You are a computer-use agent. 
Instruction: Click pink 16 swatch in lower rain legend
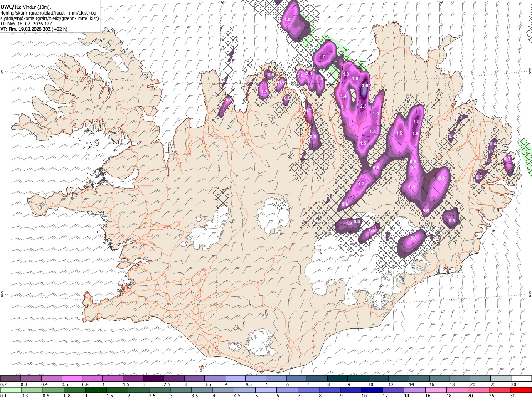pos(436,390)
